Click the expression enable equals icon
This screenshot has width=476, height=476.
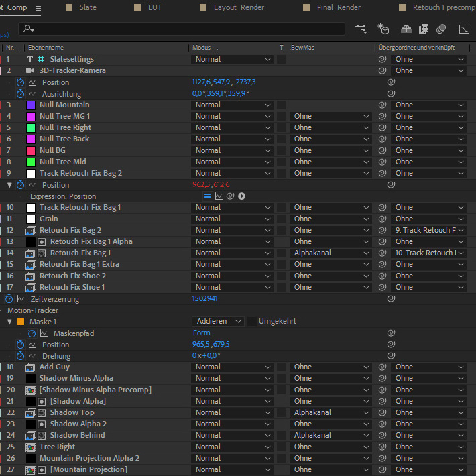tap(207, 196)
